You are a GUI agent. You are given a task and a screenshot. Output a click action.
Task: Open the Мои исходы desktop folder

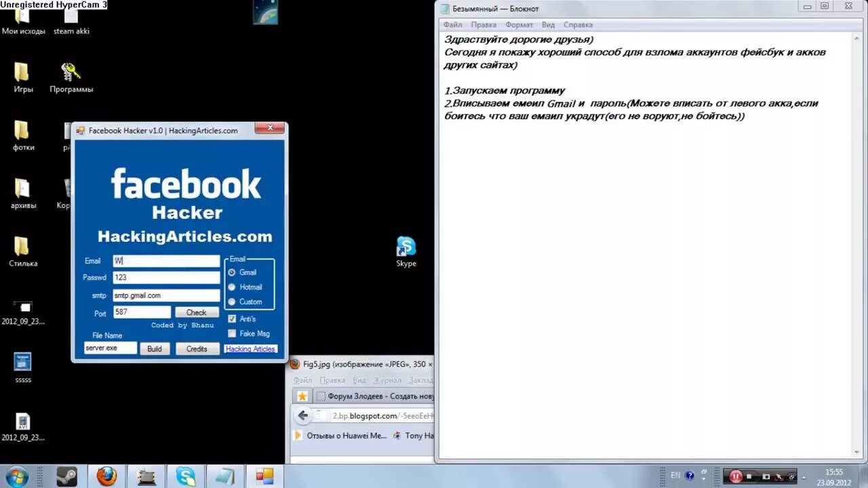(23, 20)
